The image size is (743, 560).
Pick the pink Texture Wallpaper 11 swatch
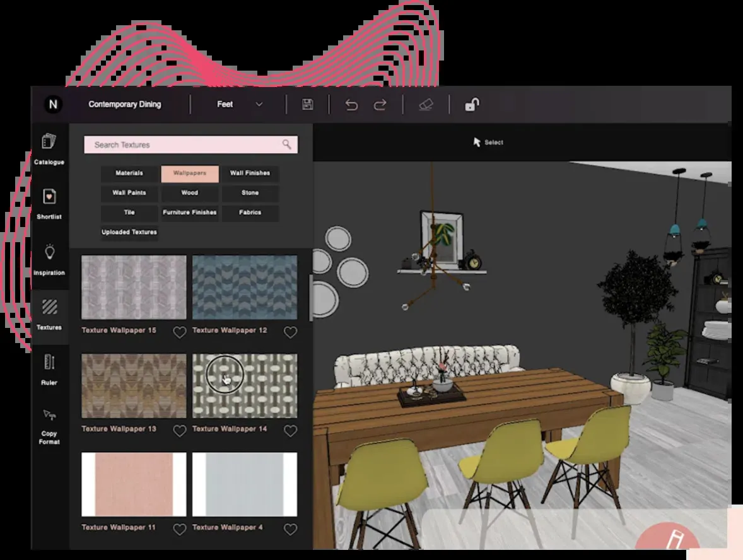(x=134, y=484)
